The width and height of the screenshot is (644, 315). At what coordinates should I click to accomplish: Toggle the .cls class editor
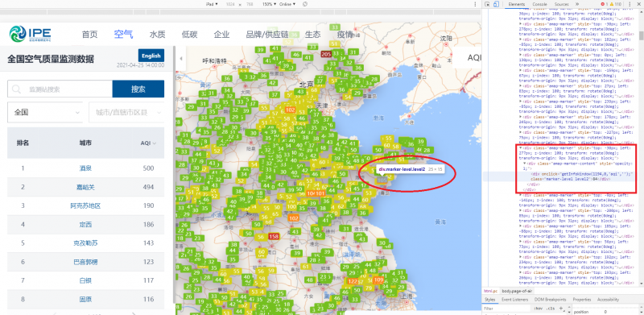(551, 308)
